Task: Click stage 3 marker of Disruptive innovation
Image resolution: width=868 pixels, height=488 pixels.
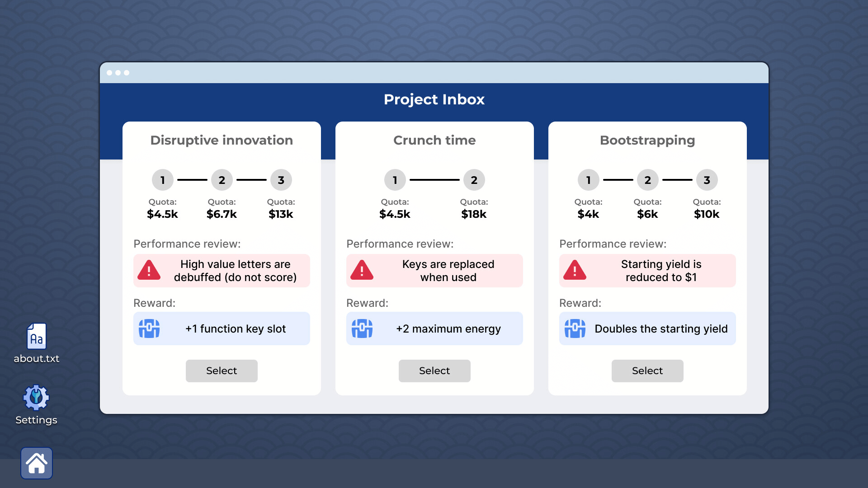Action: [x=281, y=180]
